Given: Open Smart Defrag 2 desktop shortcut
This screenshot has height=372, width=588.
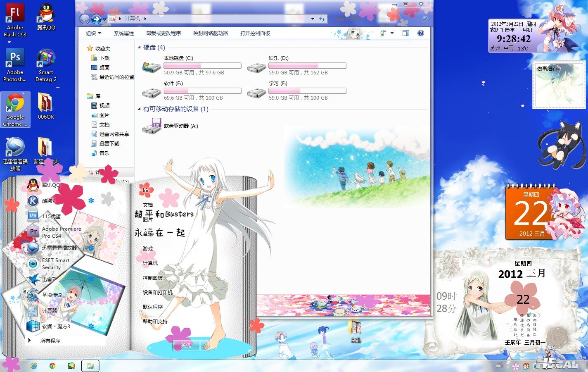Looking at the screenshot, I should click(x=46, y=65).
